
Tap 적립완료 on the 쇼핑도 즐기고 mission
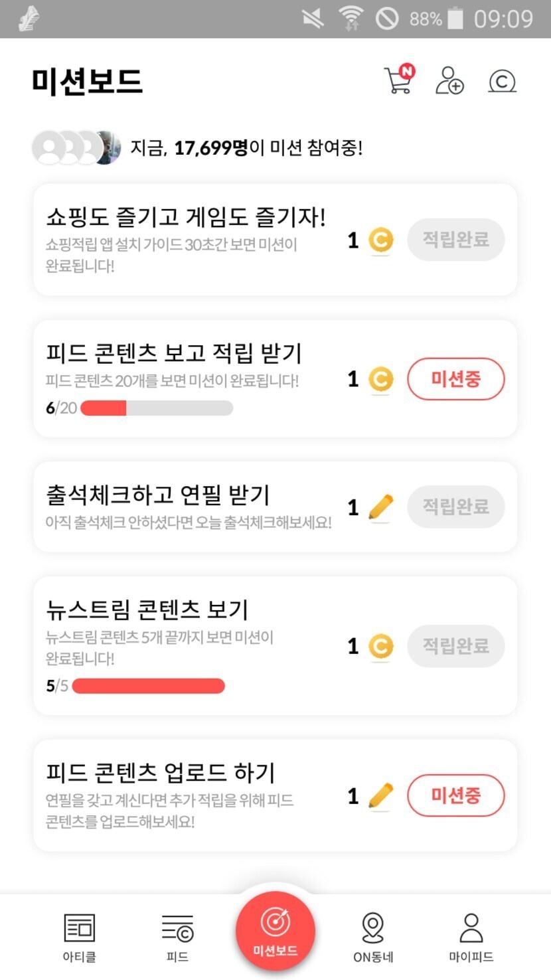(455, 240)
